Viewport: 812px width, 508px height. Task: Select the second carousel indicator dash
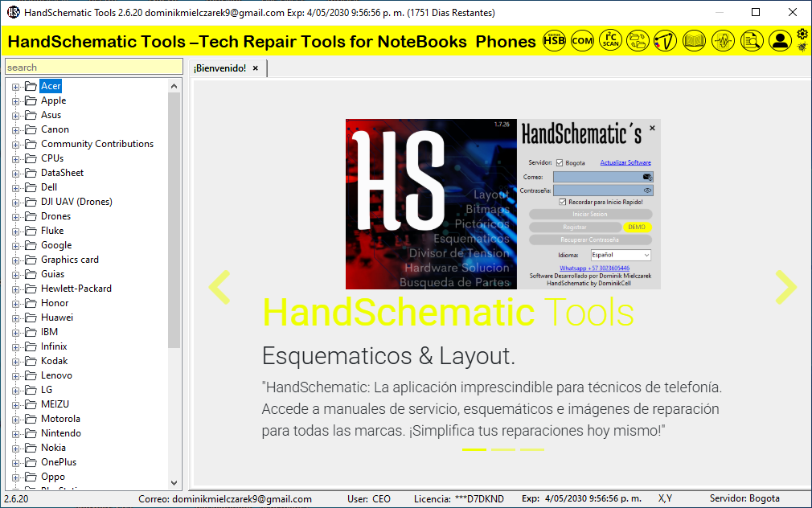502,449
